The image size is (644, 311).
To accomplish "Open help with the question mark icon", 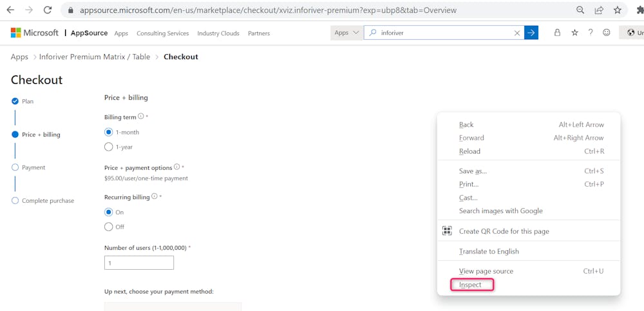I will click(x=590, y=33).
